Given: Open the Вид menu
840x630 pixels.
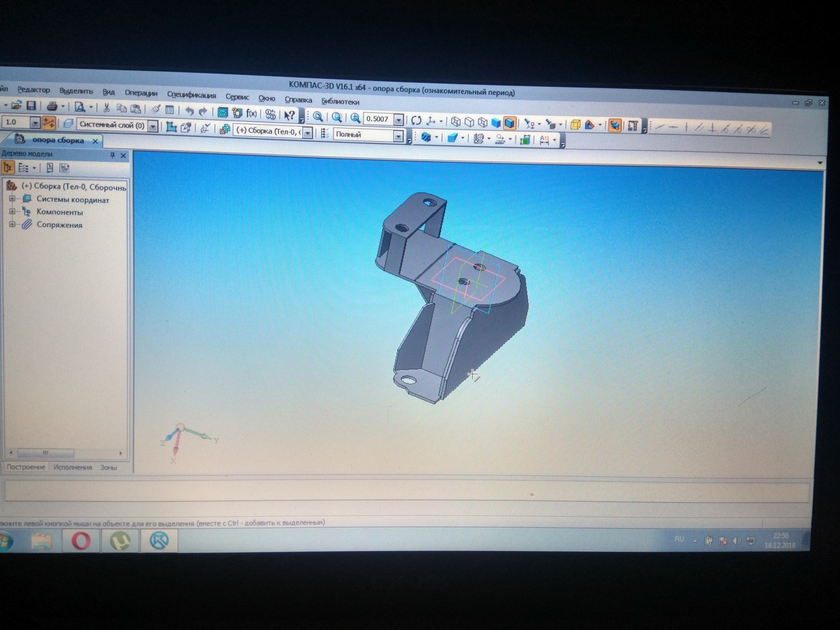Looking at the screenshot, I should (x=108, y=92).
